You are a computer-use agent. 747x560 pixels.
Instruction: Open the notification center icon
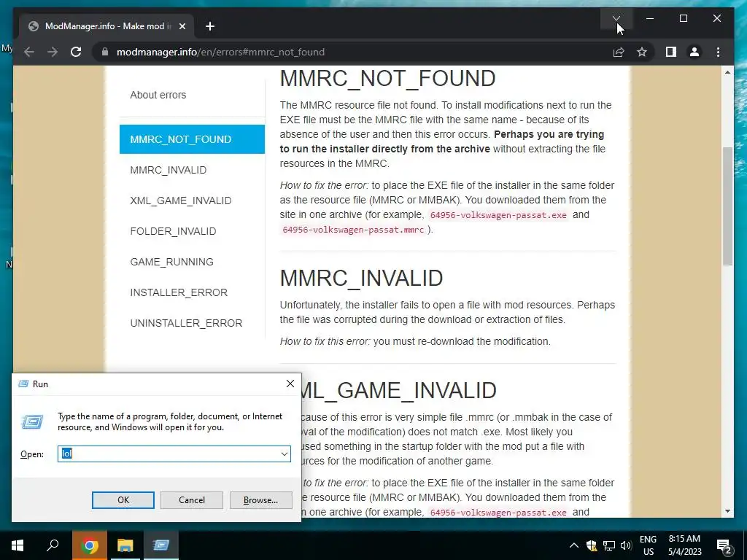[x=724, y=545]
